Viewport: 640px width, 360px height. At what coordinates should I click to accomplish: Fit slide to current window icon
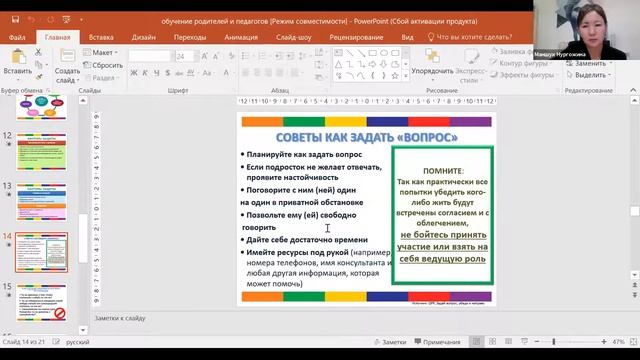[x=633, y=342]
